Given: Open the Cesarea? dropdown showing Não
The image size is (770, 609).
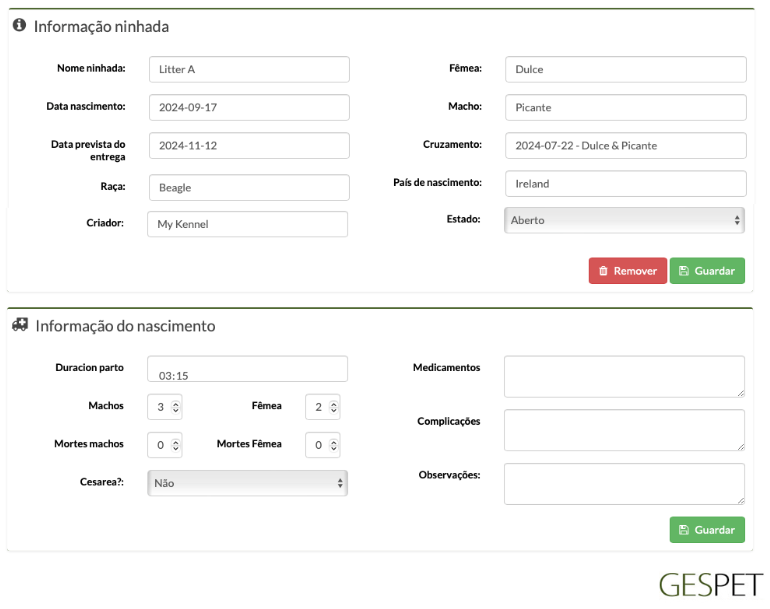Looking at the screenshot, I should pyautogui.click(x=248, y=483).
